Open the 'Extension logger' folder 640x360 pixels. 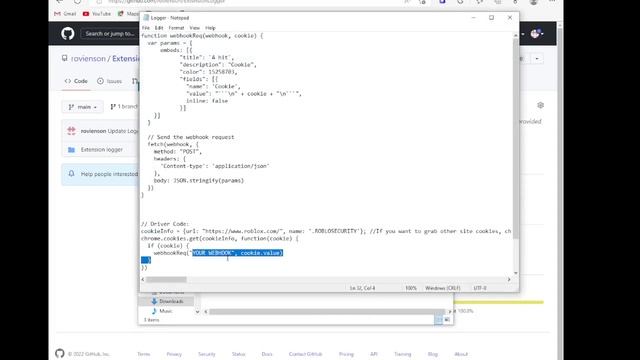click(102, 150)
